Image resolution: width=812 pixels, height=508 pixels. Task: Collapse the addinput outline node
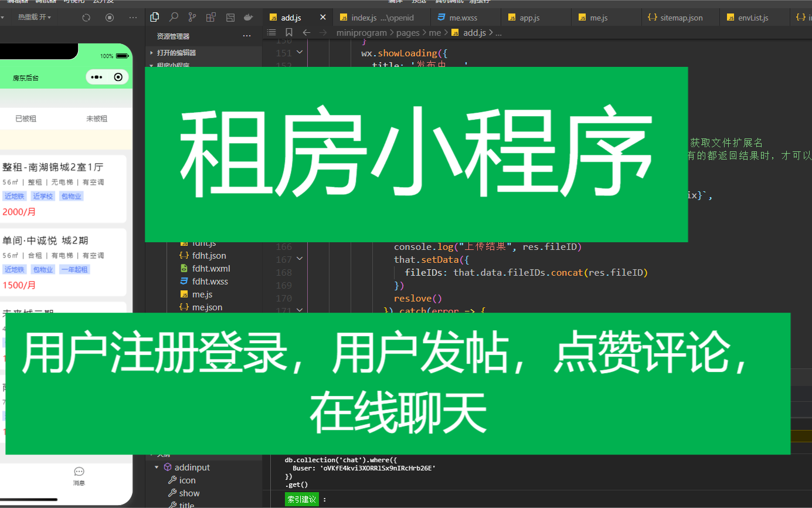[x=157, y=468]
